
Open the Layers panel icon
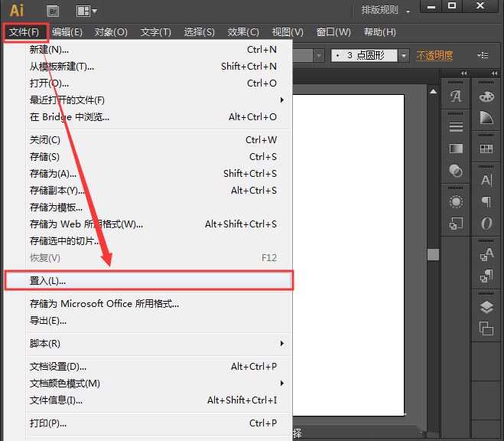486,307
